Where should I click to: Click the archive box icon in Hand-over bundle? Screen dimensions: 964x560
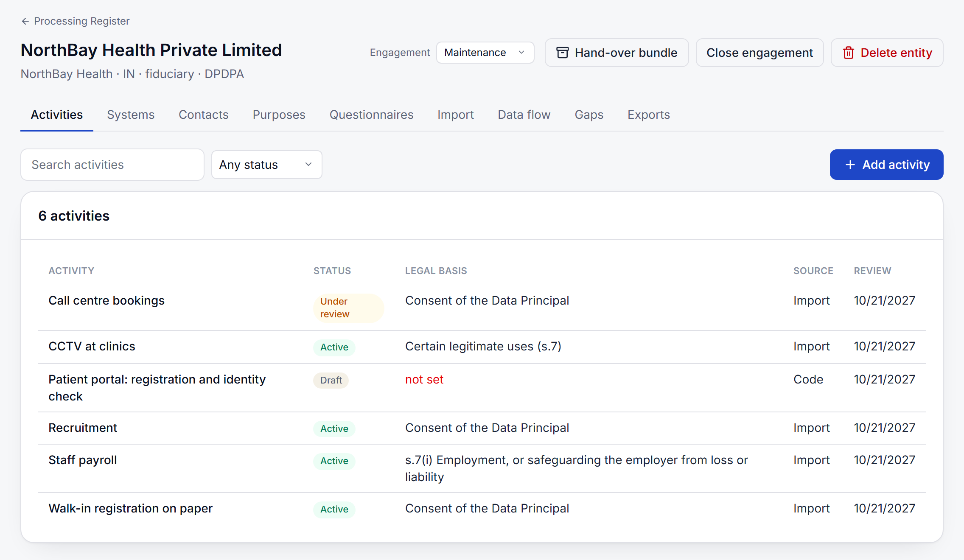[562, 53]
